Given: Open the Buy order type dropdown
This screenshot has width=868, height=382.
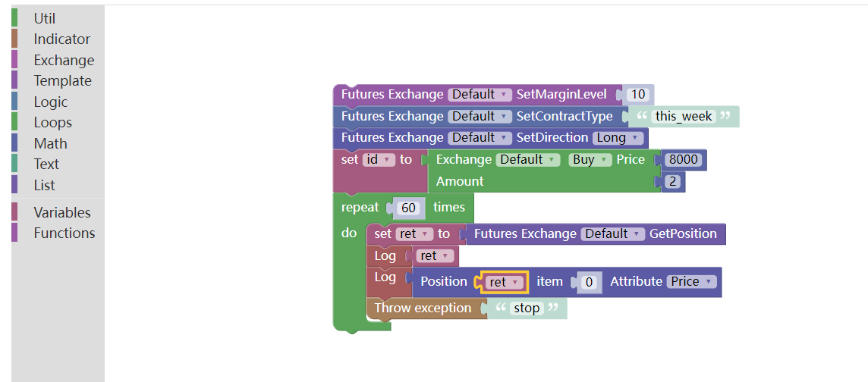Looking at the screenshot, I should pos(589,160).
